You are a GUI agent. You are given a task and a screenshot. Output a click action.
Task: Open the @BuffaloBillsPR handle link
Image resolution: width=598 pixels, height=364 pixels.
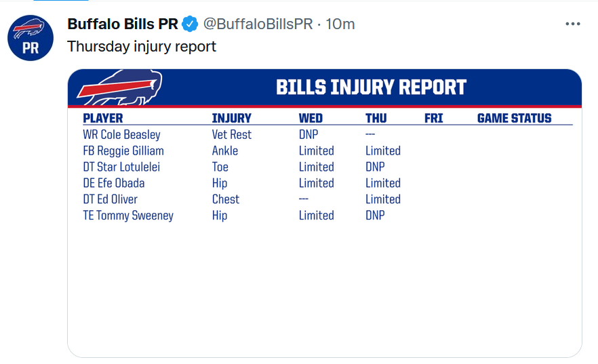click(258, 24)
